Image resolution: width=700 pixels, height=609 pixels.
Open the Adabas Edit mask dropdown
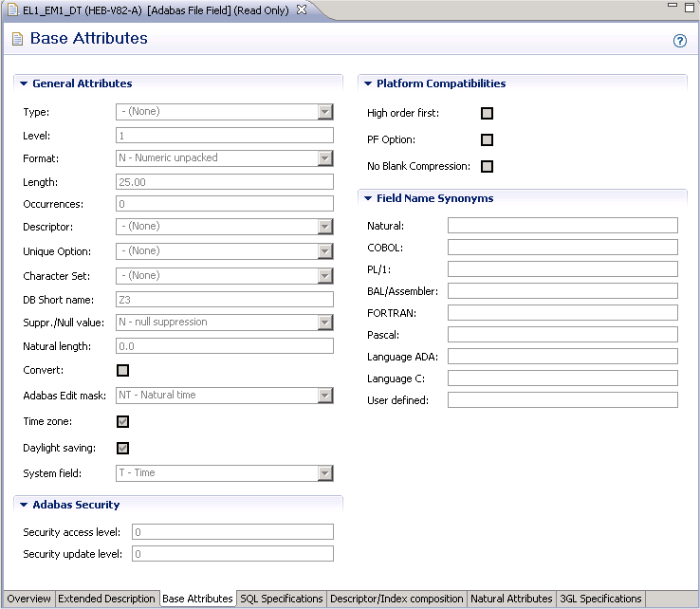325,396
